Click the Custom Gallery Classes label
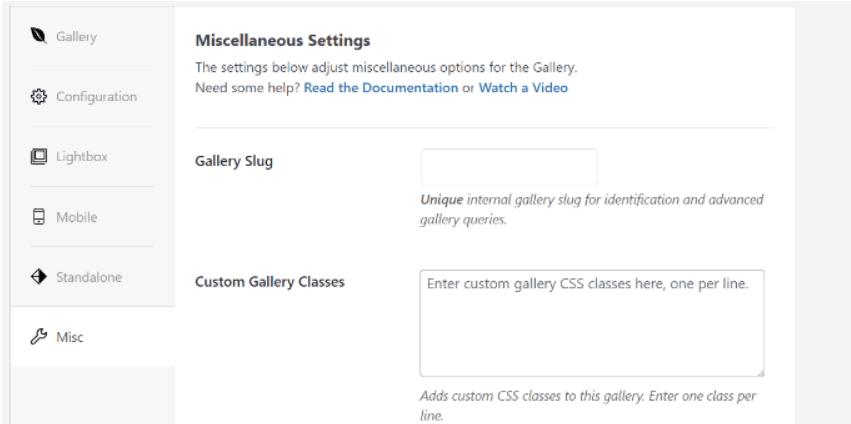This screenshot has height=424, width=851. (x=269, y=282)
